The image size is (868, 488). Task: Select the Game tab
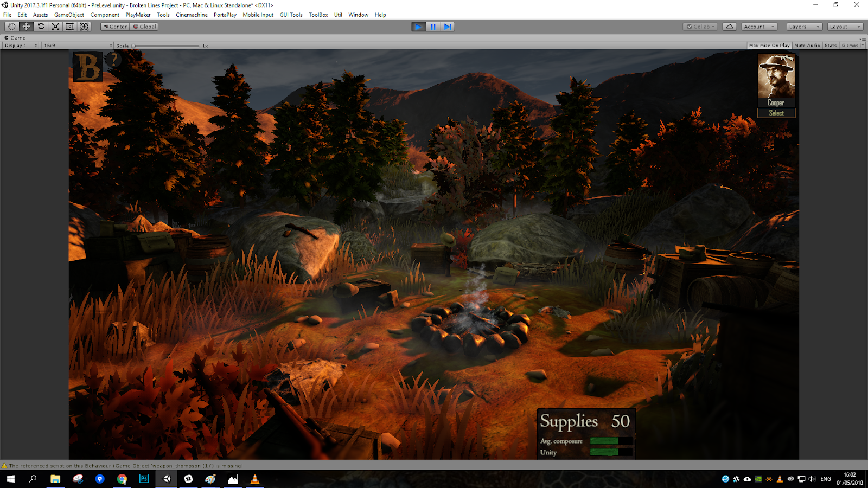click(x=15, y=38)
